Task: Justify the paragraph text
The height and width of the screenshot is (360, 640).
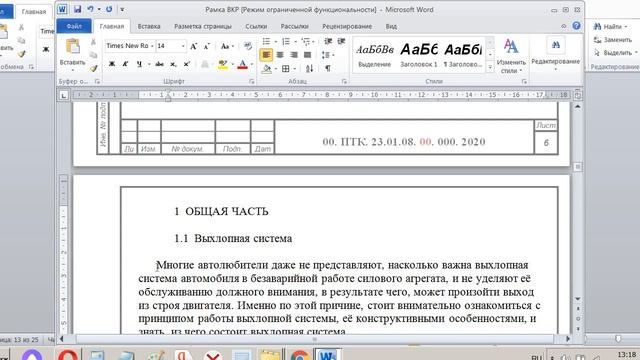Action: (307, 55)
